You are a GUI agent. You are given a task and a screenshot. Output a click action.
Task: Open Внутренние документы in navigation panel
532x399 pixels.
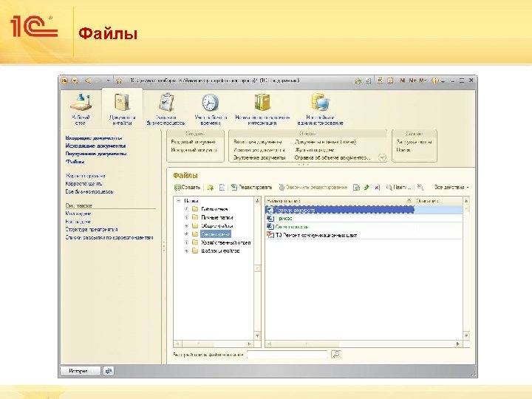(x=96, y=154)
